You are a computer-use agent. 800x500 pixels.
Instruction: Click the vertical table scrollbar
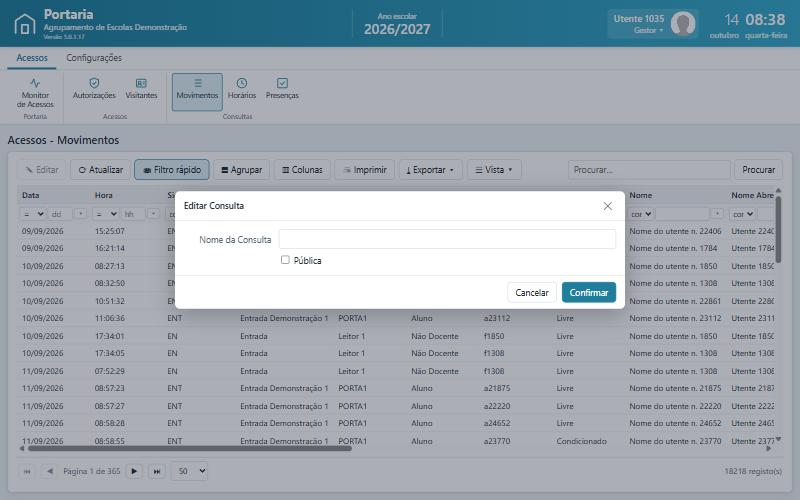pos(778,228)
